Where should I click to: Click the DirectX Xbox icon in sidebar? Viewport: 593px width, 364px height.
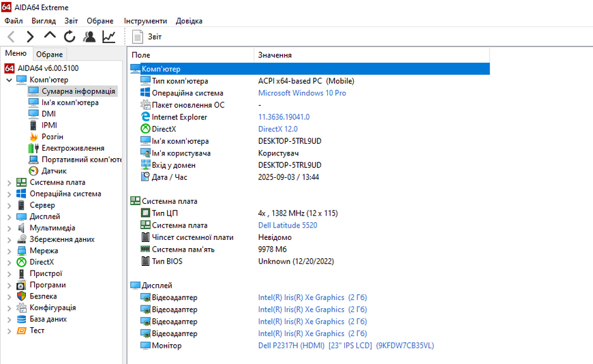(22, 262)
